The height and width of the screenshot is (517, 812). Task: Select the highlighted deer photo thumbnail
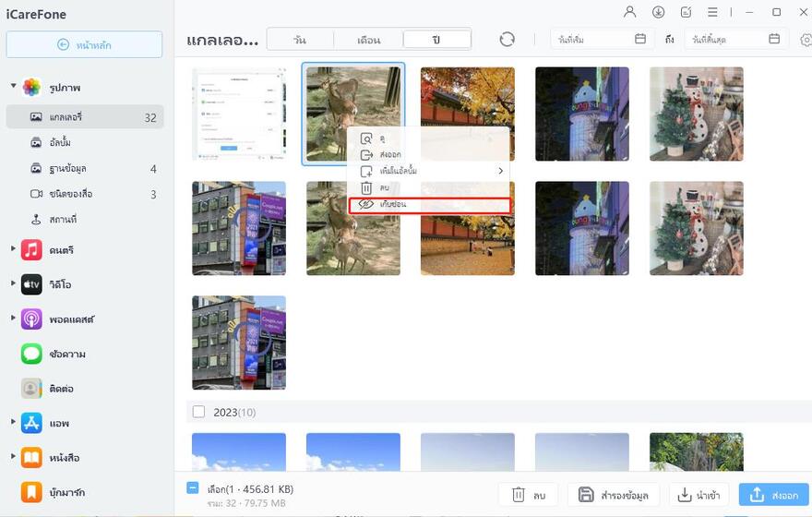353,114
